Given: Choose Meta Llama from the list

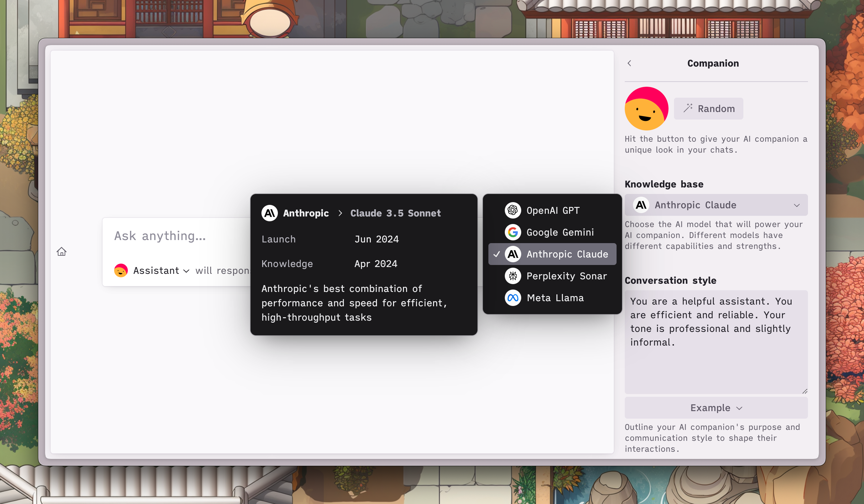Looking at the screenshot, I should (x=552, y=298).
